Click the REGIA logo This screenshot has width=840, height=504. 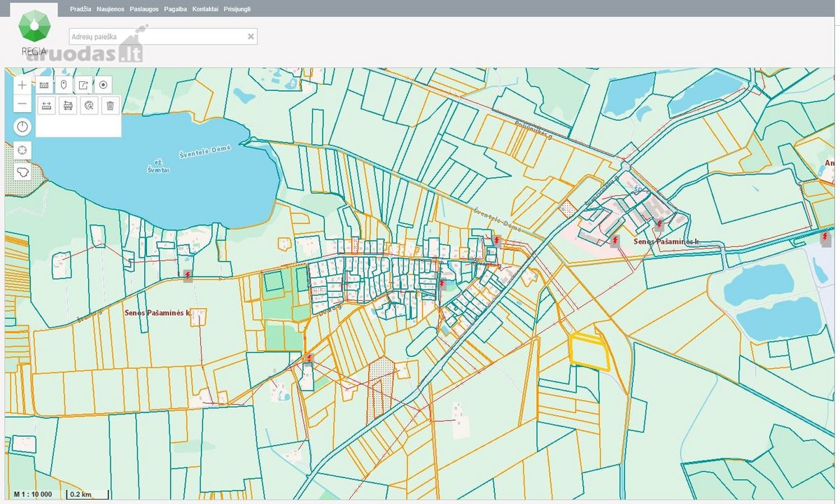[34, 32]
